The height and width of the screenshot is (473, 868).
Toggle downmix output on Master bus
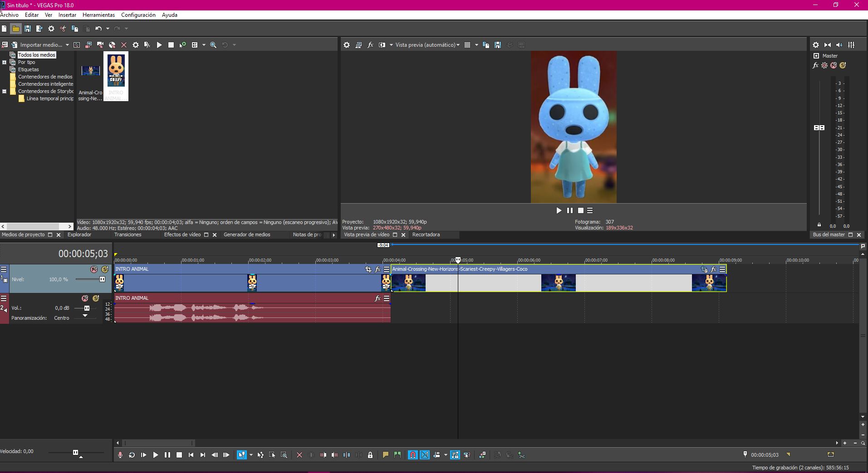coord(828,45)
